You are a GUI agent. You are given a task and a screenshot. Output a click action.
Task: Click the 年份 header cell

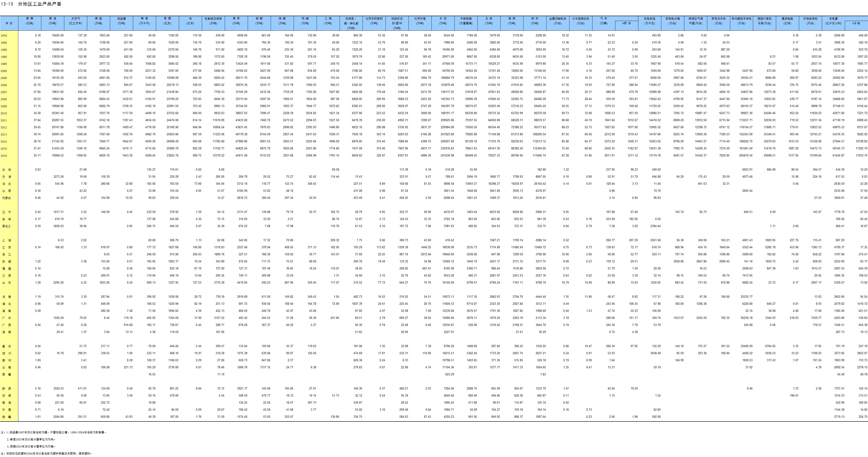click(x=9, y=23)
